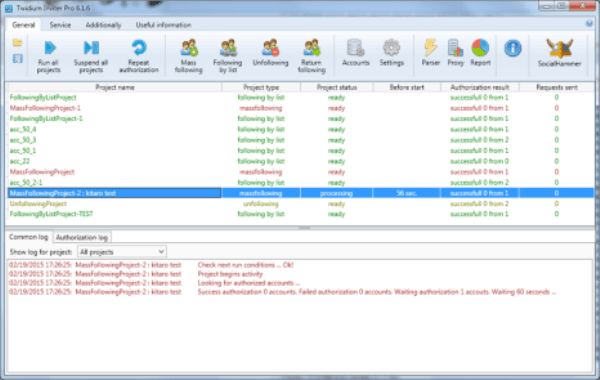Select the UnfollowingProject row

pos(301,204)
